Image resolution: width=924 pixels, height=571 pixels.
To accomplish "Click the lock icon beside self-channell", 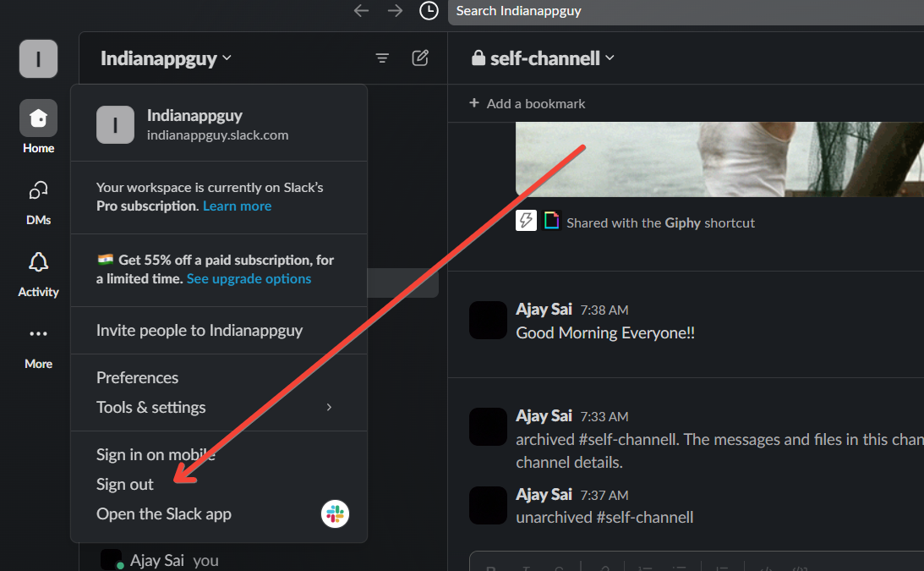I will pos(478,58).
